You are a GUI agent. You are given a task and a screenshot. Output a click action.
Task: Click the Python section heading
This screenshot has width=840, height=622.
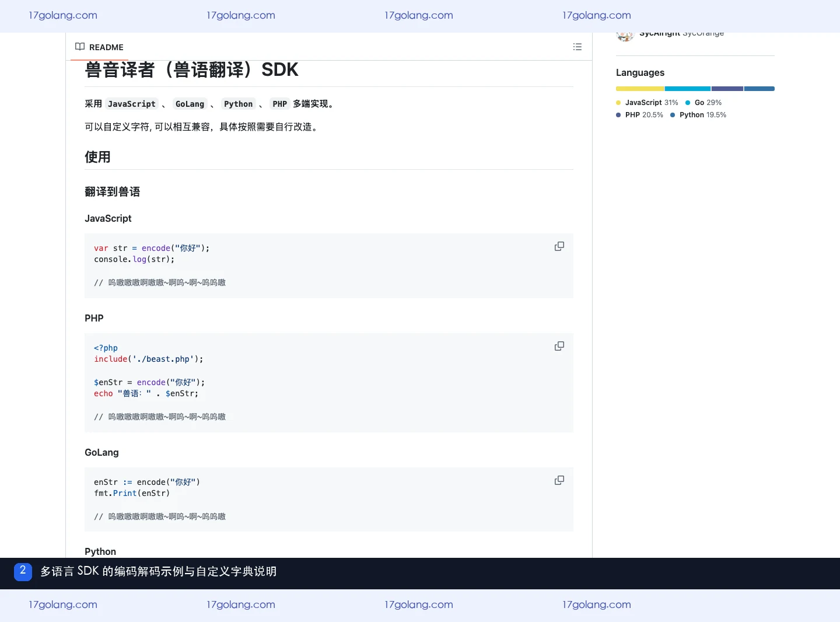[x=100, y=551]
